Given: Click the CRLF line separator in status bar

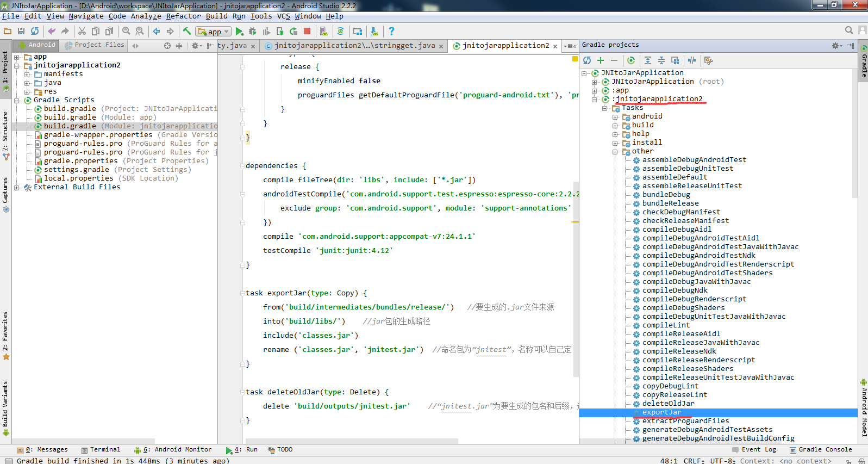Looking at the screenshot, I should click(694, 461).
